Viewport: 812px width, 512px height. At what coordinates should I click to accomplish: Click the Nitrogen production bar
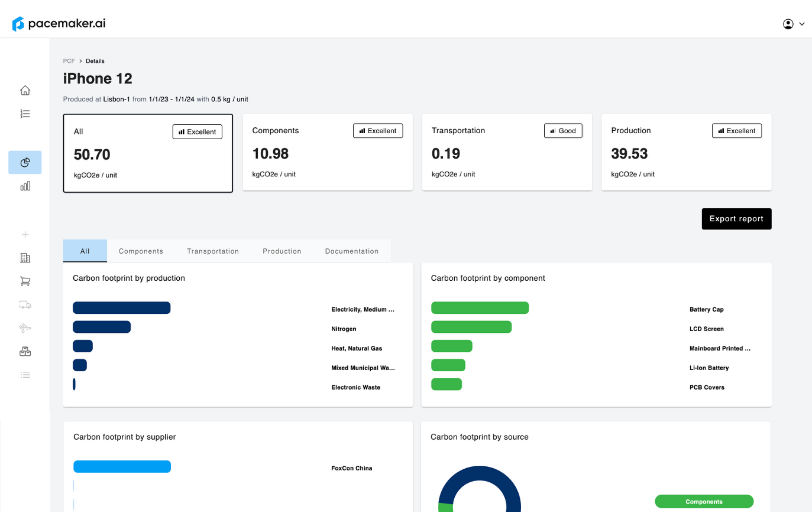[102, 327]
